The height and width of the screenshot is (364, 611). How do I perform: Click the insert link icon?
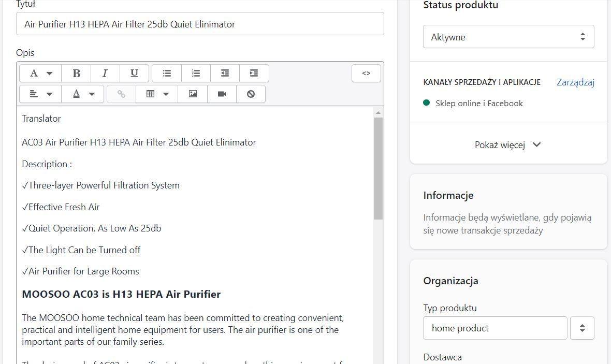[122, 94]
